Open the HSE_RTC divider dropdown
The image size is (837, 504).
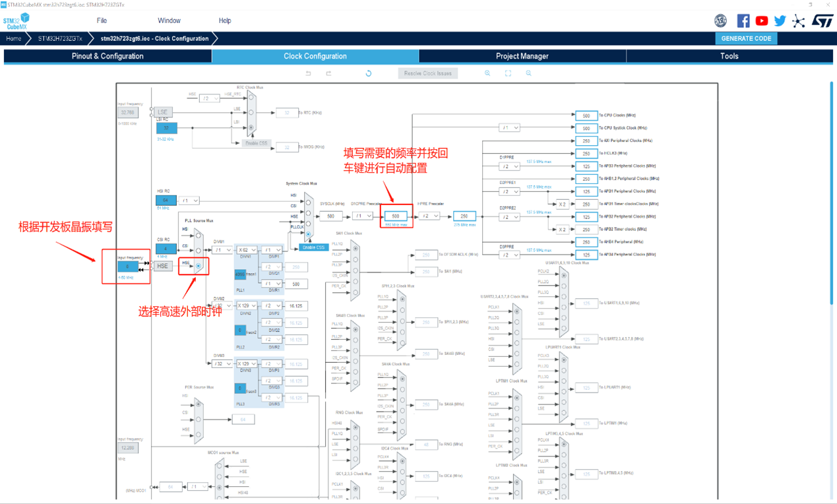click(x=209, y=98)
